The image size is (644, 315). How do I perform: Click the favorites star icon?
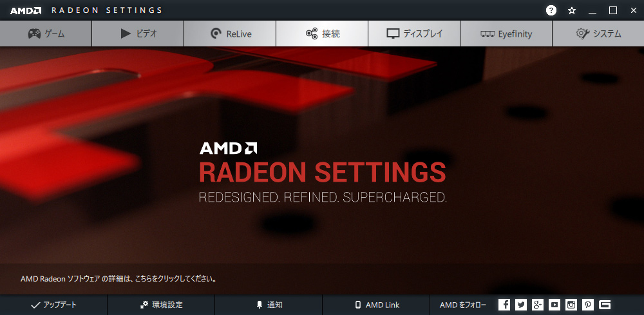[x=572, y=11]
